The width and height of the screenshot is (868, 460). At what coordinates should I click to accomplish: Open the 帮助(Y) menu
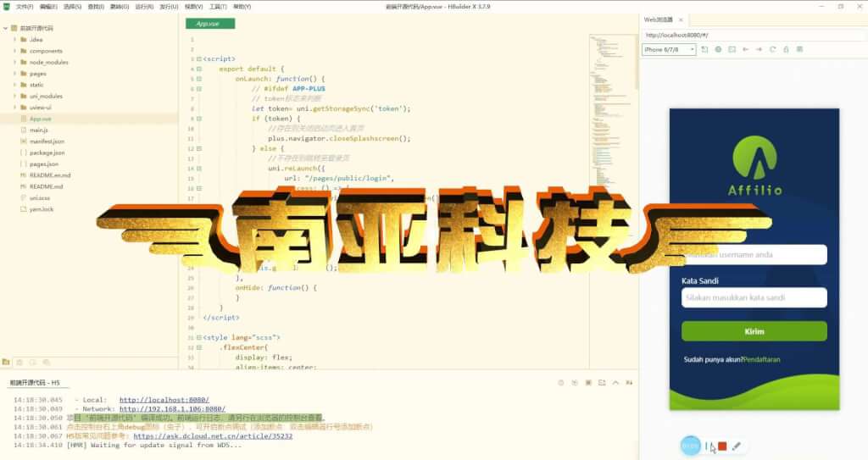point(242,7)
